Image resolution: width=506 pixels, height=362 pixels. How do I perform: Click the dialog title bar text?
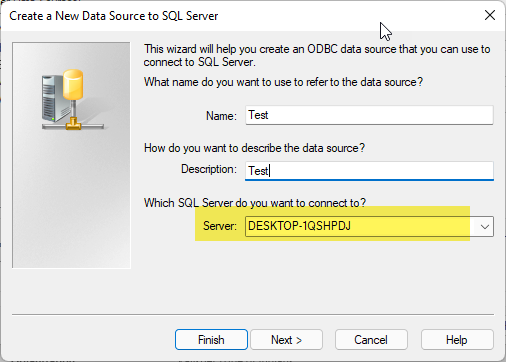113,16
